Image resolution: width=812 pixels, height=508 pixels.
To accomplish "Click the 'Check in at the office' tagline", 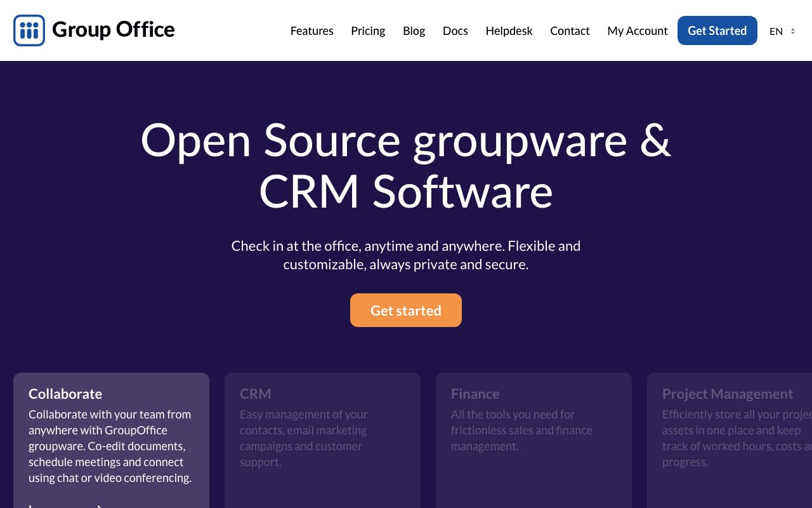I will (x=406, y=255).
